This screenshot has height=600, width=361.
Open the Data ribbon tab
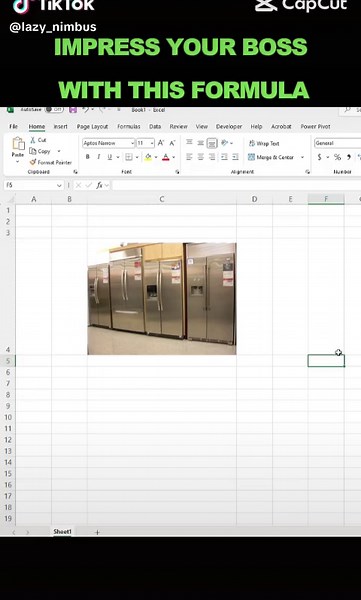[x=155, y=127]
